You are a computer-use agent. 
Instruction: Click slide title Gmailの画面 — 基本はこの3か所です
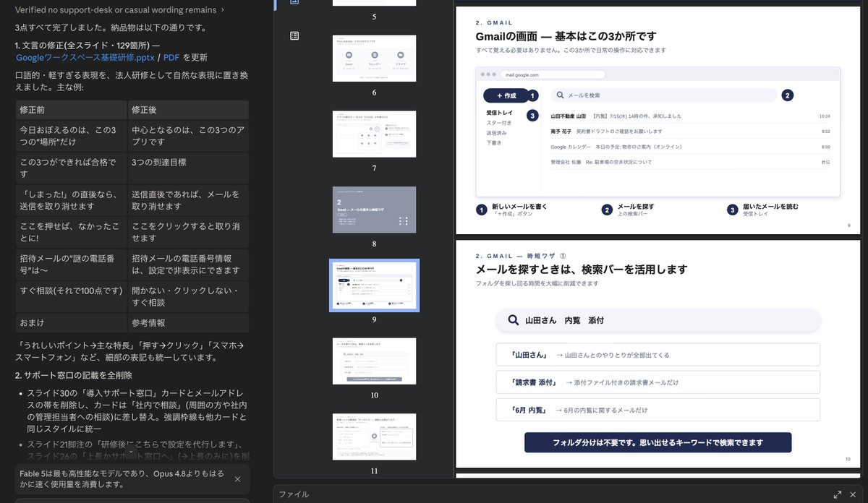point(566,36)
